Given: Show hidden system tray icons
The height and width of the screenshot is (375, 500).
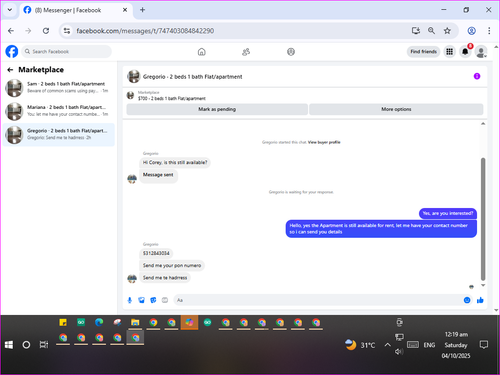Looking at the screenshot, I should coord(387,345).
